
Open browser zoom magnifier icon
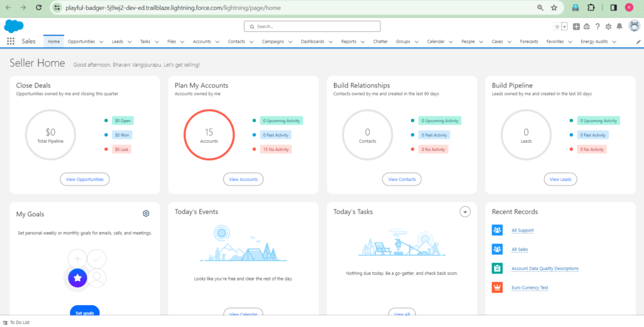tap(540, 8)
